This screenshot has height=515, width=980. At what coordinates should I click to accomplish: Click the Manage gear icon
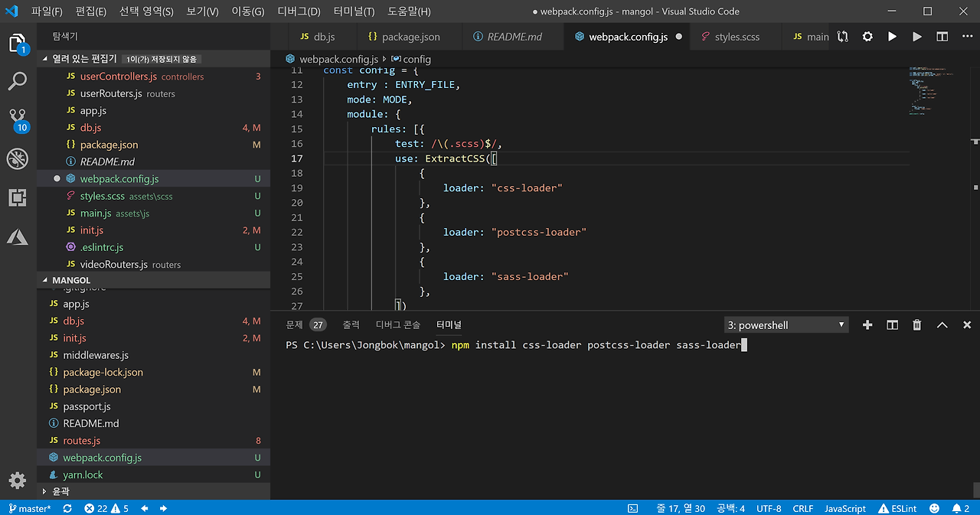click(x=18, y=481)
